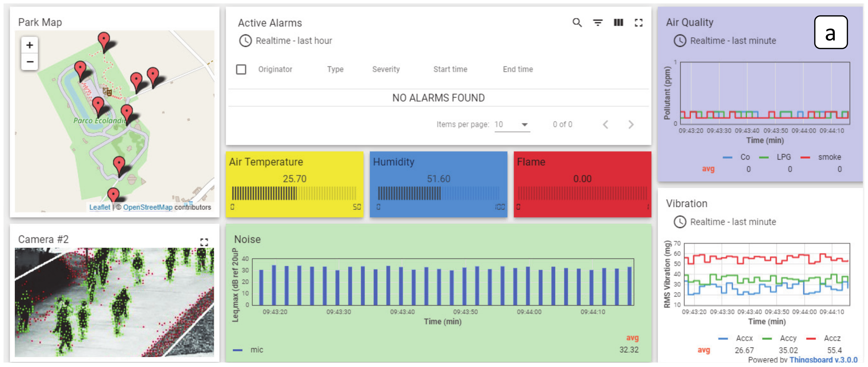Open Vibration Realtime - last minute time selector
Screen dimensions: 868x367
click(733, 222)
